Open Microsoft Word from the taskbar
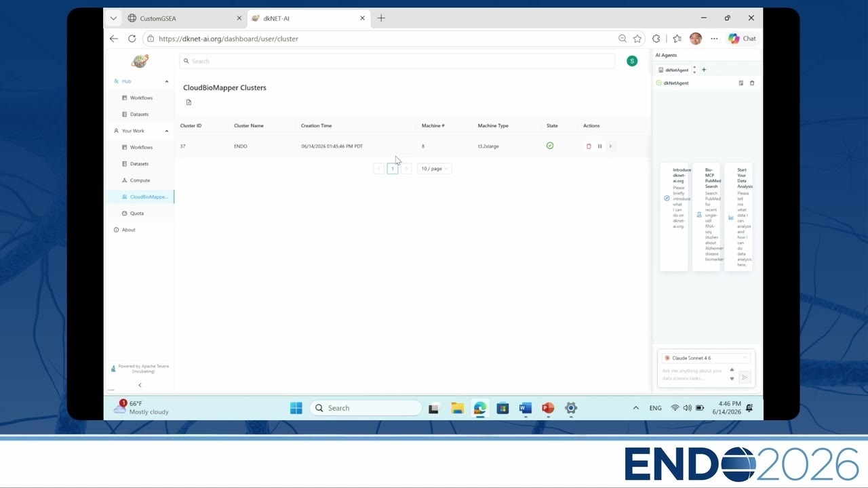 tap(526, 408)
